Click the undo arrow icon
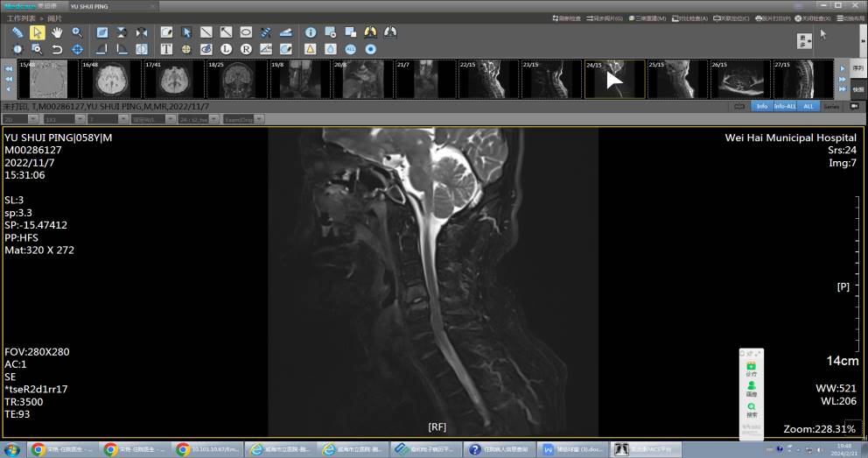868x458 pixels. coord(57,49)
